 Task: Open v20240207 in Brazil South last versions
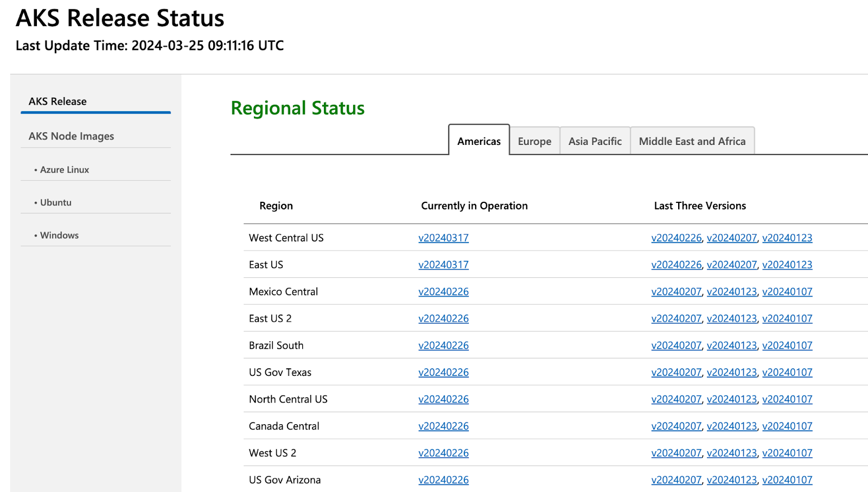676,346
